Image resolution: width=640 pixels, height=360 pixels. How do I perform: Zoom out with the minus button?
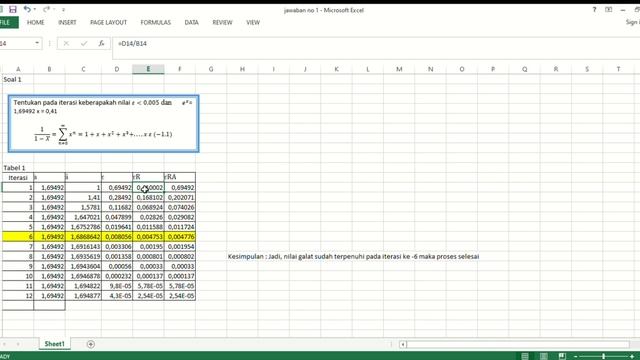click(576, 356)
